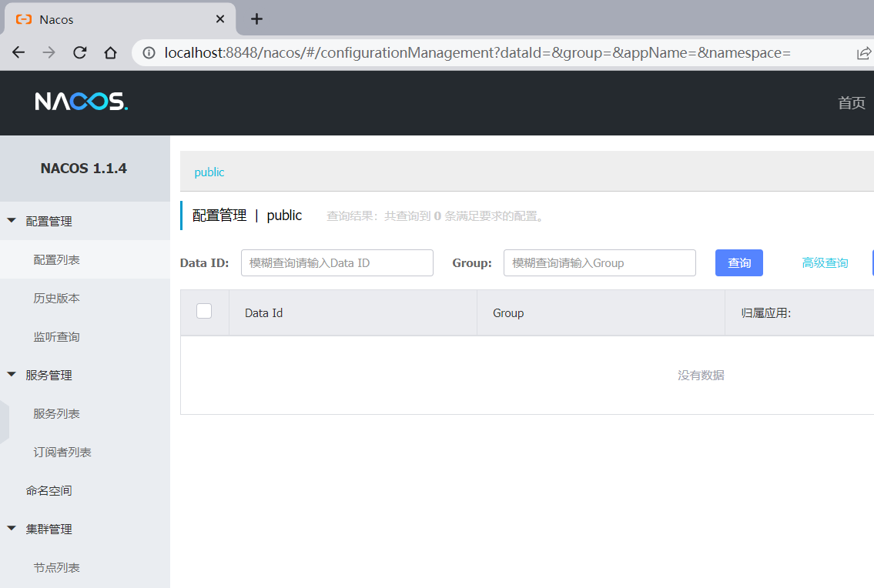Screen dimensions: 874x588
Task: View site information icon in address bar
Action: (149, 53)
